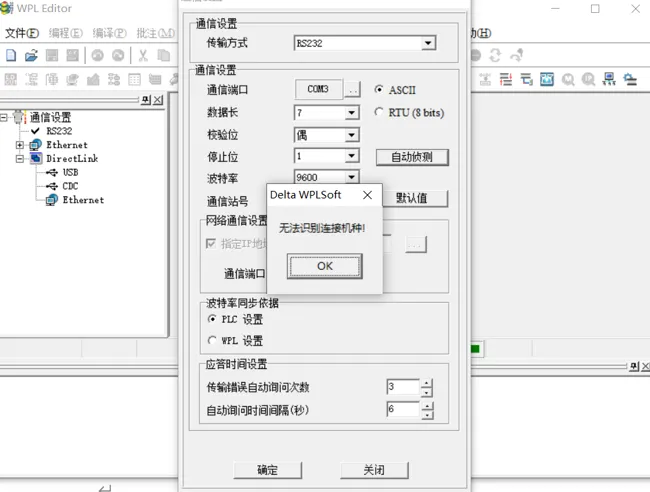Image resolution: width=650 pixels, height=492 pixels.
Task: Select the ASCII radio button
Action: pyautogui.click(x=378, y=90)
